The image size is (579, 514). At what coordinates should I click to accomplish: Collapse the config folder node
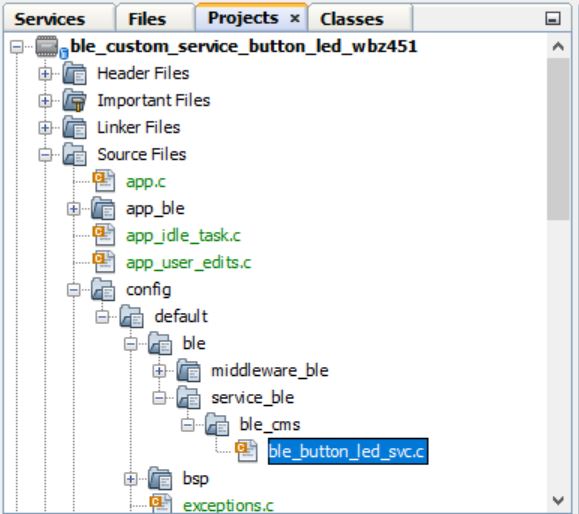pos(73,290)
